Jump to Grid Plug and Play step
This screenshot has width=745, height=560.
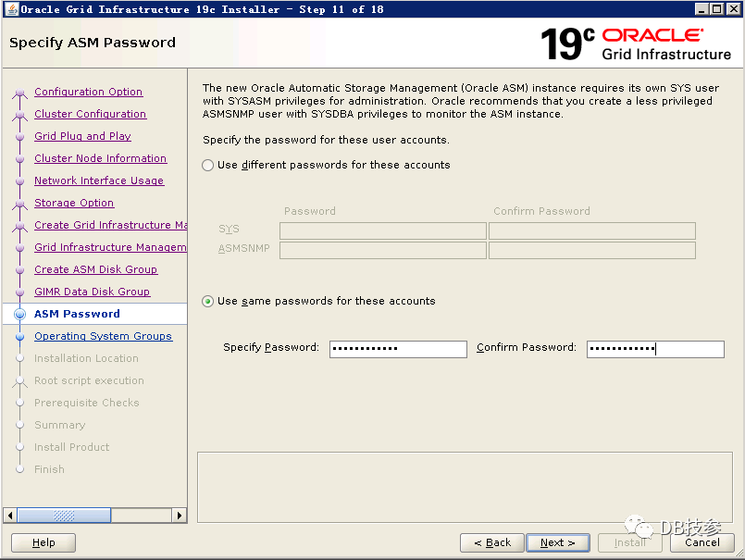click(x=82, y=136)
